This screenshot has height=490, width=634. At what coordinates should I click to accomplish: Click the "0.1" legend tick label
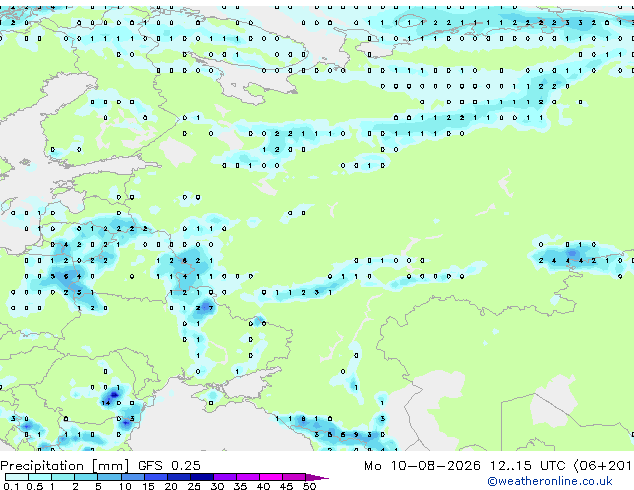[12, 486]
